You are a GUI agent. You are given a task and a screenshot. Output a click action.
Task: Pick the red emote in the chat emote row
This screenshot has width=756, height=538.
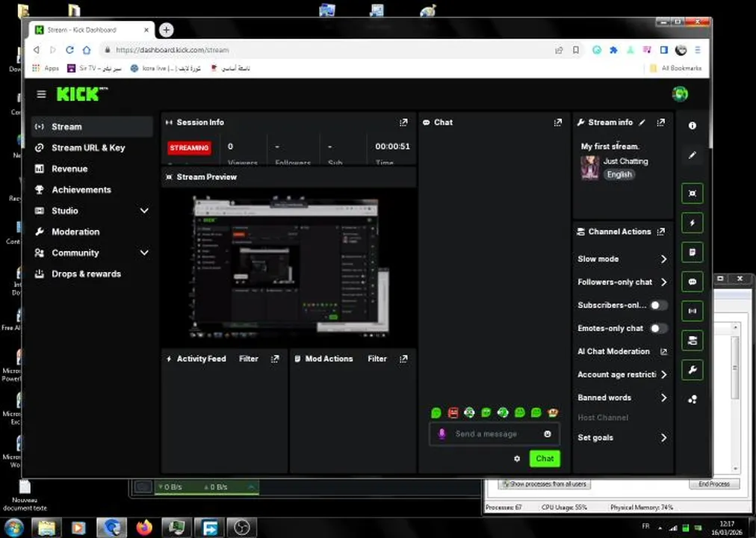[x=453, y=412]
